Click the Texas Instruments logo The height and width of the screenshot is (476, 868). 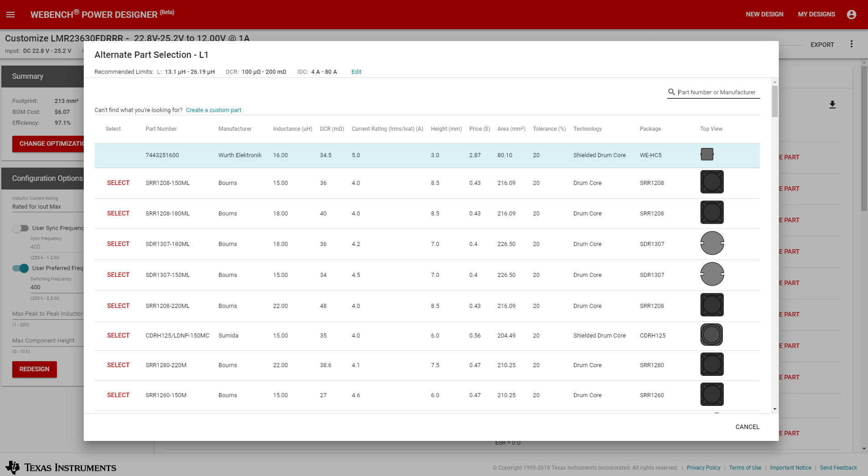click(61, 467)
